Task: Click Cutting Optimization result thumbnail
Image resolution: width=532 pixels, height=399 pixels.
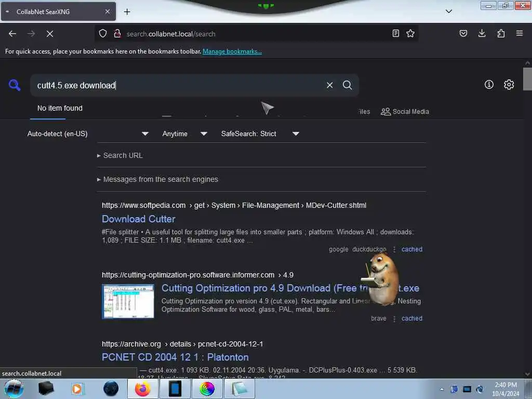Action: tap(128, 301)
